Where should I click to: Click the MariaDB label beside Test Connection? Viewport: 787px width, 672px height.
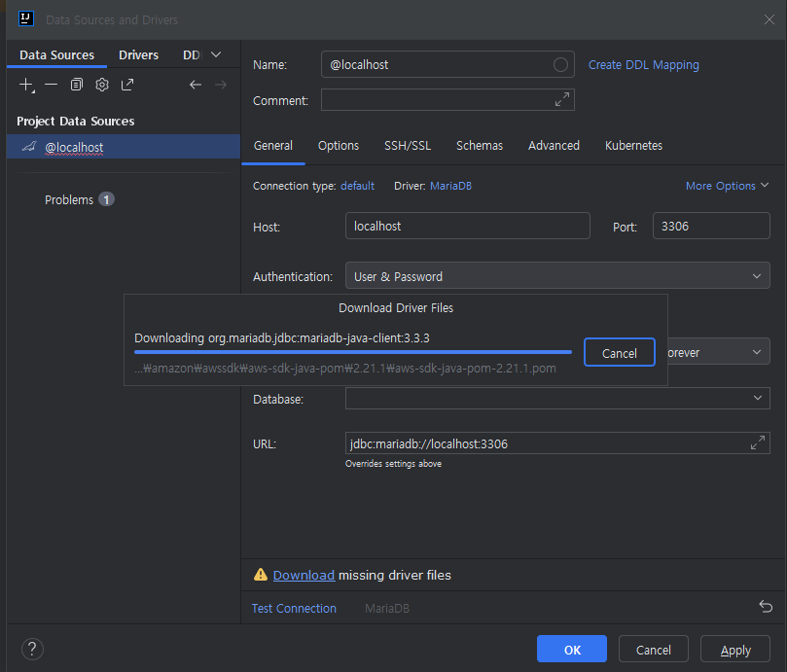click(x=387, y=608)
